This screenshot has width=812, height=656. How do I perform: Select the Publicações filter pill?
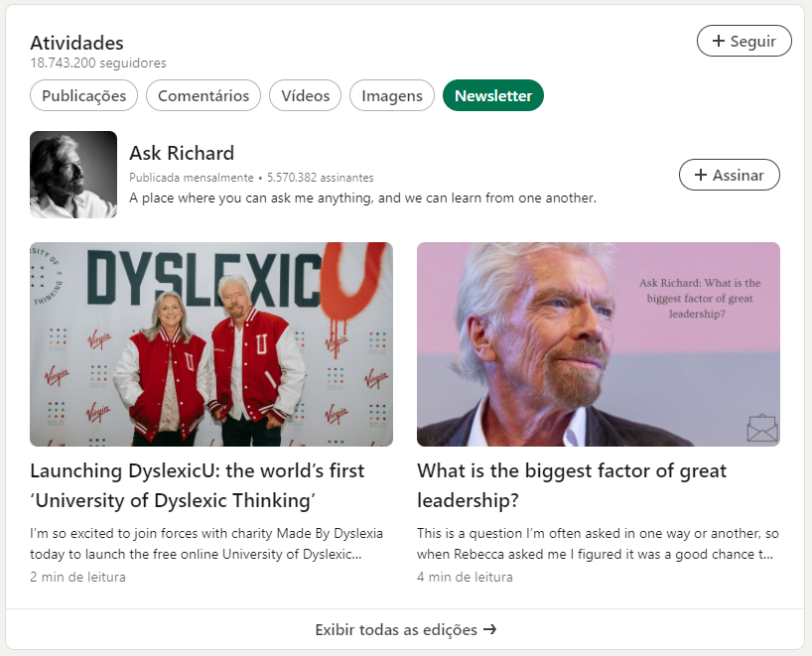coord(83,95)
